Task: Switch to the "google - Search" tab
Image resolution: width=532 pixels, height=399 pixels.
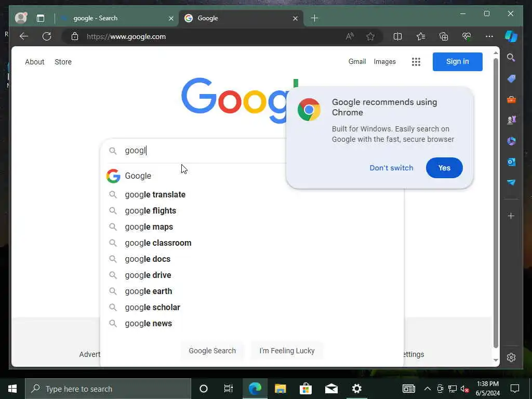Action: click(118, 18)
